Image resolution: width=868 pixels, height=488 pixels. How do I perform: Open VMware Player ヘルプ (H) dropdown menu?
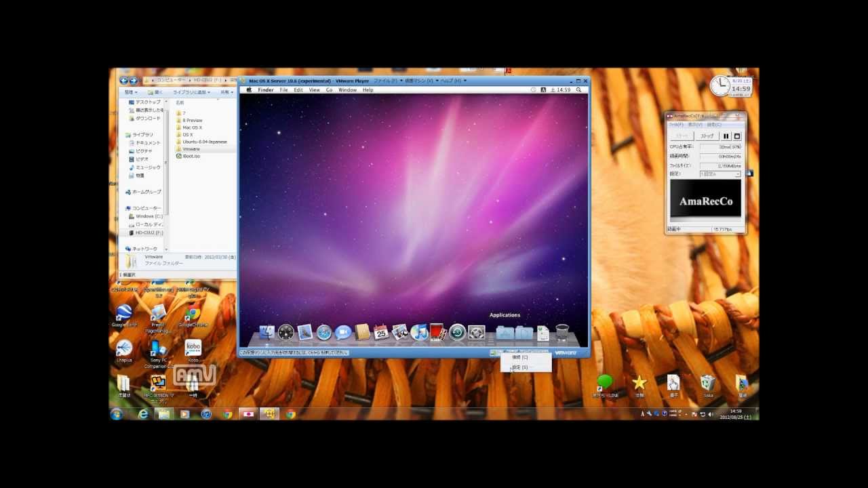[x=453, y=81]
